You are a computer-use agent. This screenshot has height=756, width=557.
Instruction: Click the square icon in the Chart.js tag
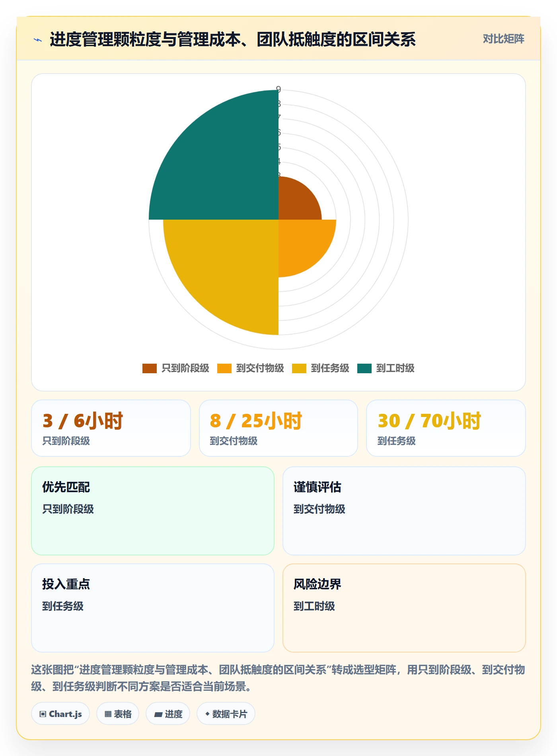coord(43,714)
